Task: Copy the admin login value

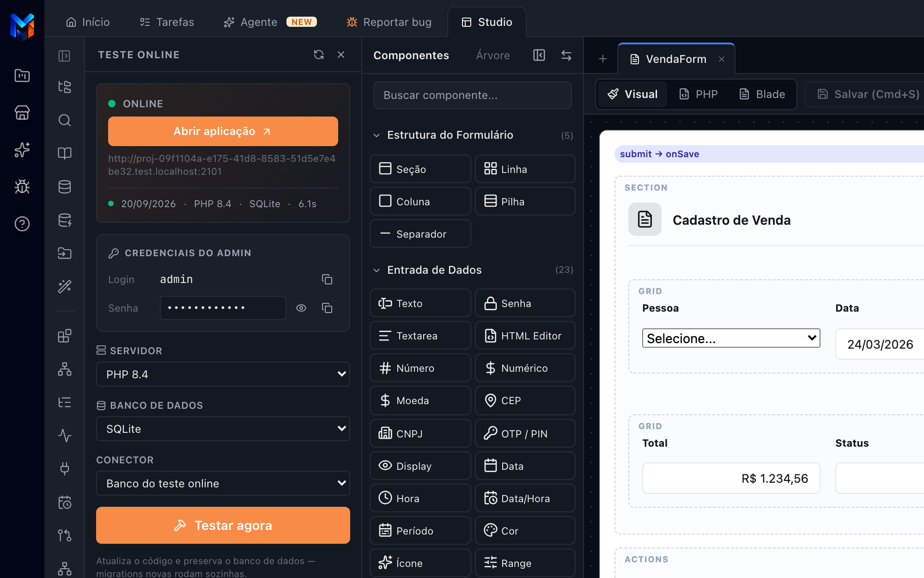Action: coord(327,279)
